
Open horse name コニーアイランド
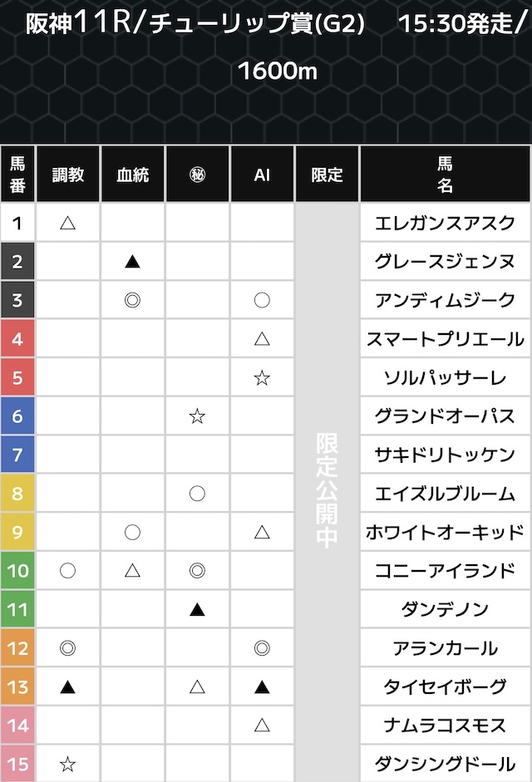tap(445, 571)
